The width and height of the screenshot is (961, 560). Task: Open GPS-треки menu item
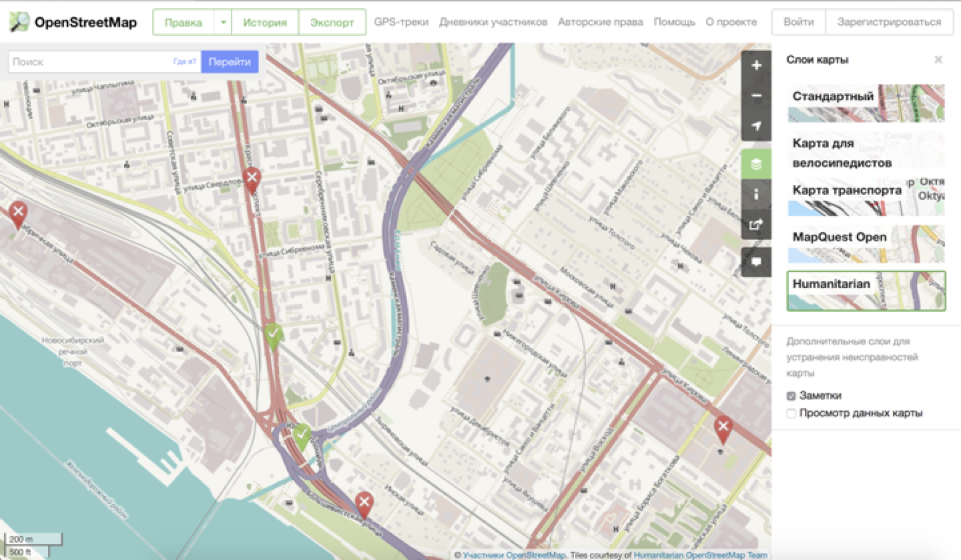click(401, 22)
